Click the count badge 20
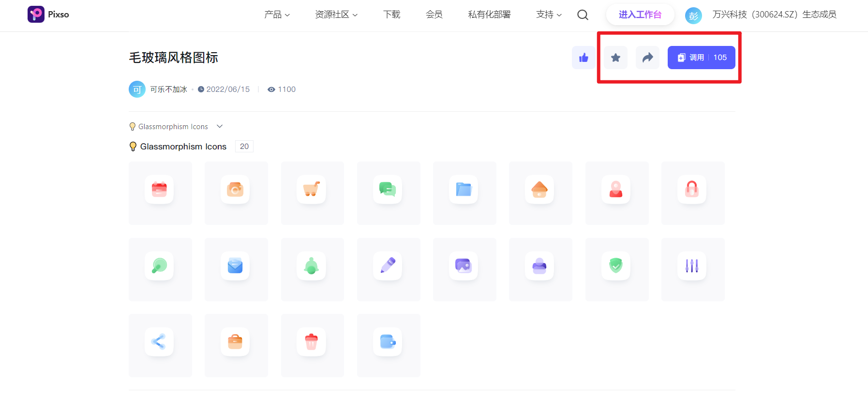868x398 pixels. [244, 147]
